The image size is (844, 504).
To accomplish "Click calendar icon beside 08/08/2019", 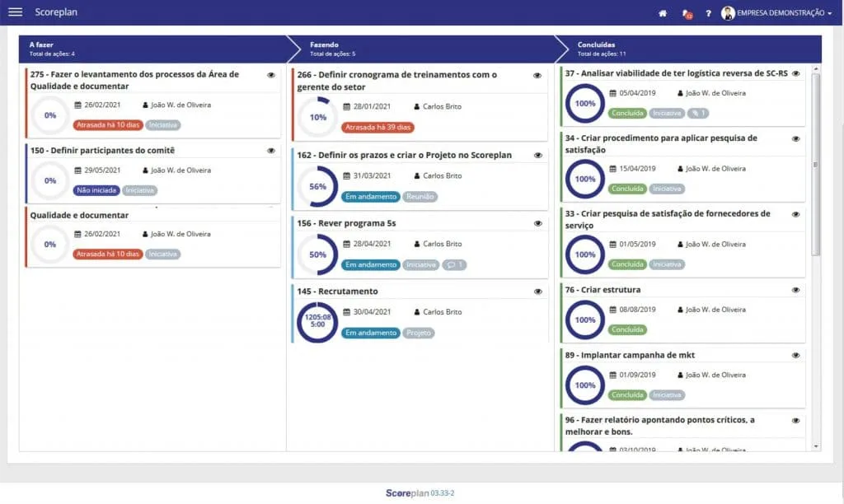I will 612,310.
